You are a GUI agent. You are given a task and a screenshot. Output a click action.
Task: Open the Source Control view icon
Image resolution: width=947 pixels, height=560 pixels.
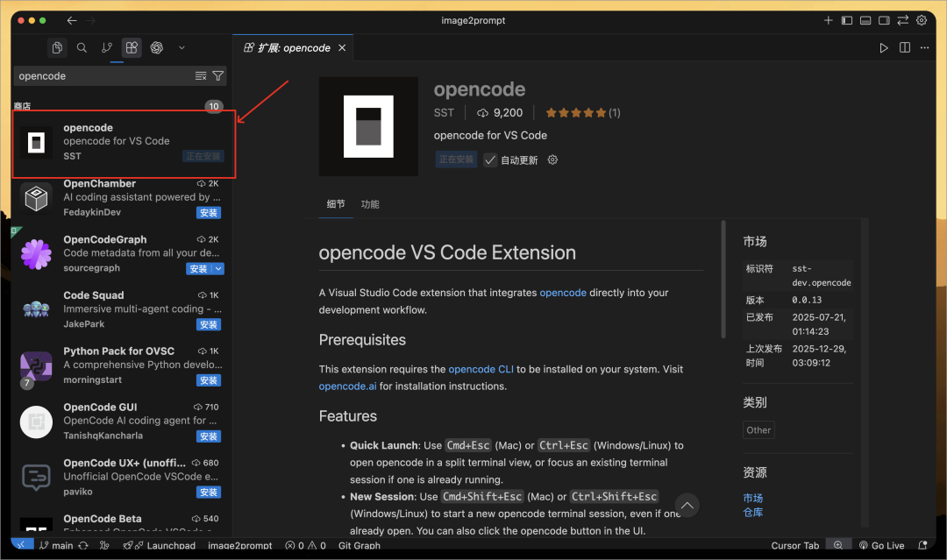(107, 47)
